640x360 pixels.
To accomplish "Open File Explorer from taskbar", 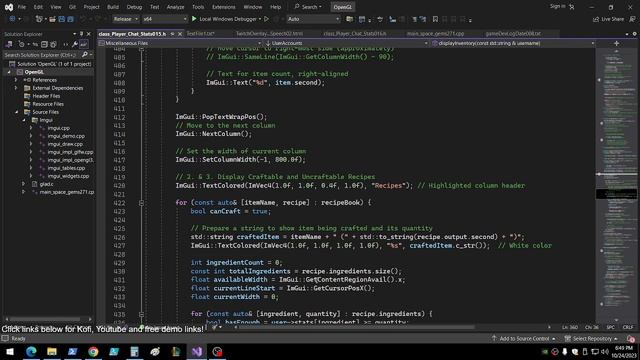I will tap(52, 351).
